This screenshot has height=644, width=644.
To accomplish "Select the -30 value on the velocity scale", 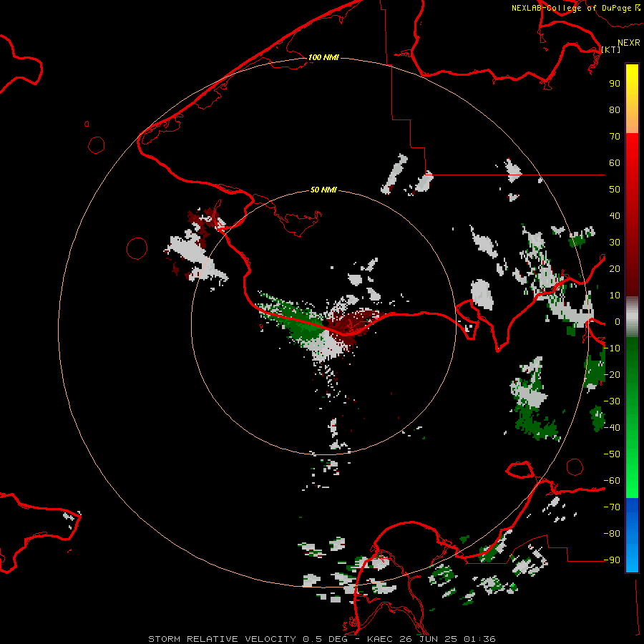I will pyautogui.click(x=612, y=401).
